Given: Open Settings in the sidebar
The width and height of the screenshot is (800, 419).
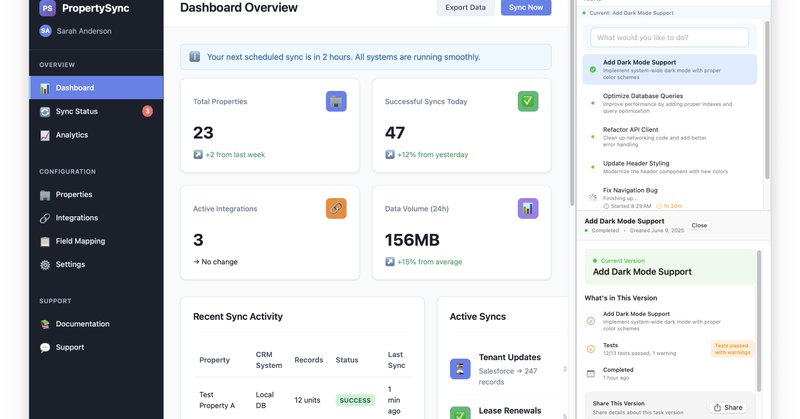Looking at the screenshot, I should coord(96,264).
